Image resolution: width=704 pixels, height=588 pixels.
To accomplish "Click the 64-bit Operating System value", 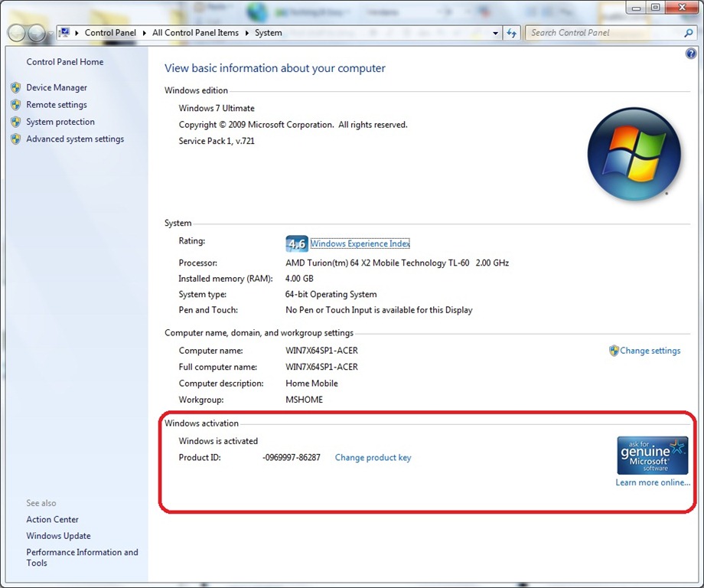I will [x=331, y=294].
